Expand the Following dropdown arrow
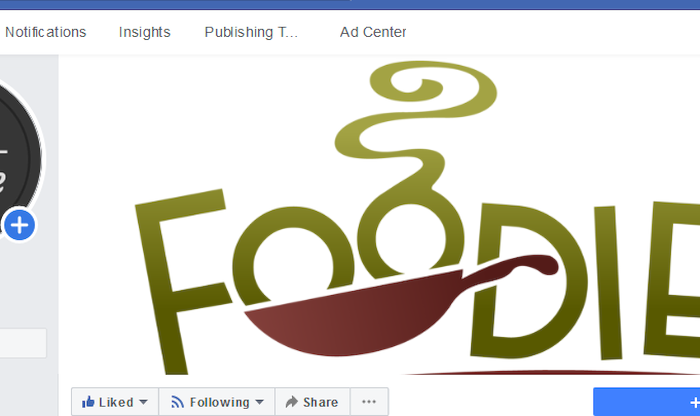The width and height of the screenshot is (700, 416). [x=259, y=402]
